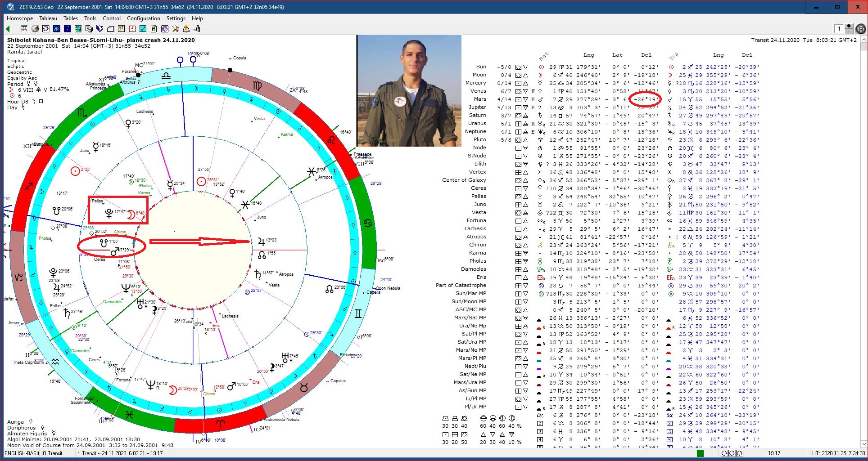Click the Jupiter symbol at 13°03' in the chart
The width and height of the screenshot is (868, 461).
[x=261, y=242]
